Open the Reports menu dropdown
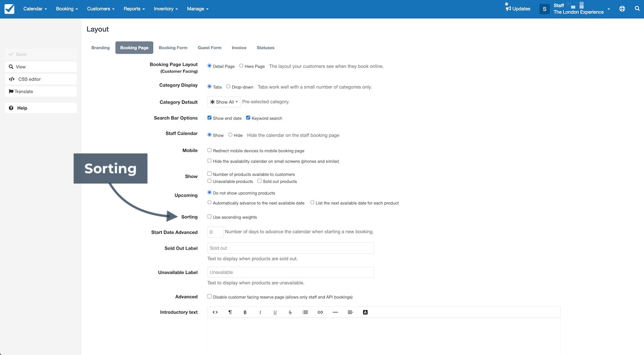 coord(134,9)
